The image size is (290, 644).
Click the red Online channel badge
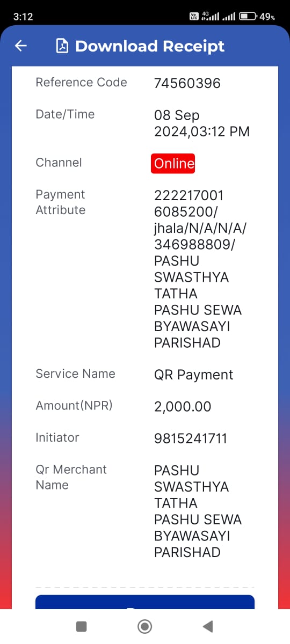point(173,163)
